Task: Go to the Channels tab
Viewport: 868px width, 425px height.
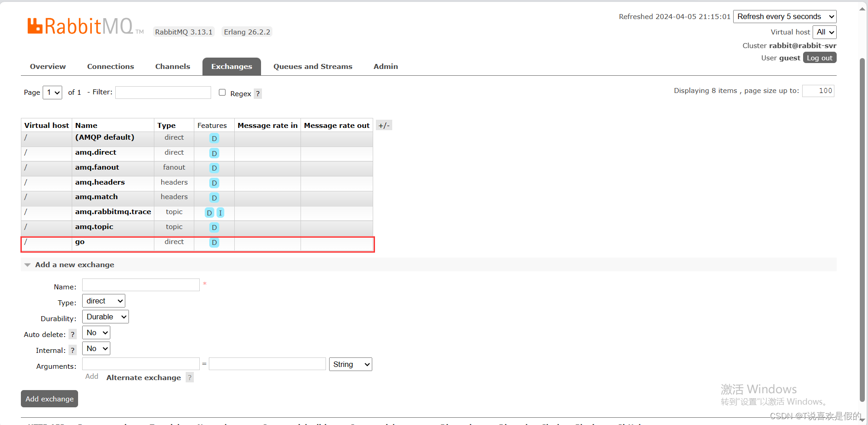Action: pyautogui.click(x=173, y=66)
